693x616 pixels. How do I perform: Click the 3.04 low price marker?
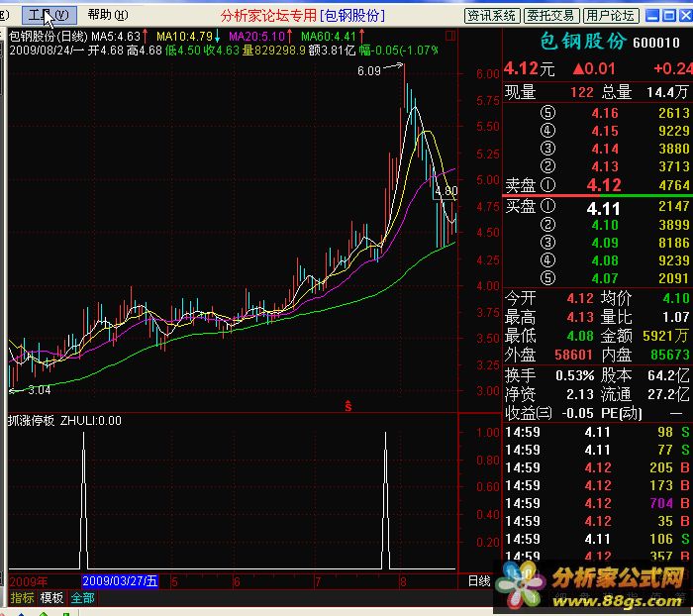39,390
